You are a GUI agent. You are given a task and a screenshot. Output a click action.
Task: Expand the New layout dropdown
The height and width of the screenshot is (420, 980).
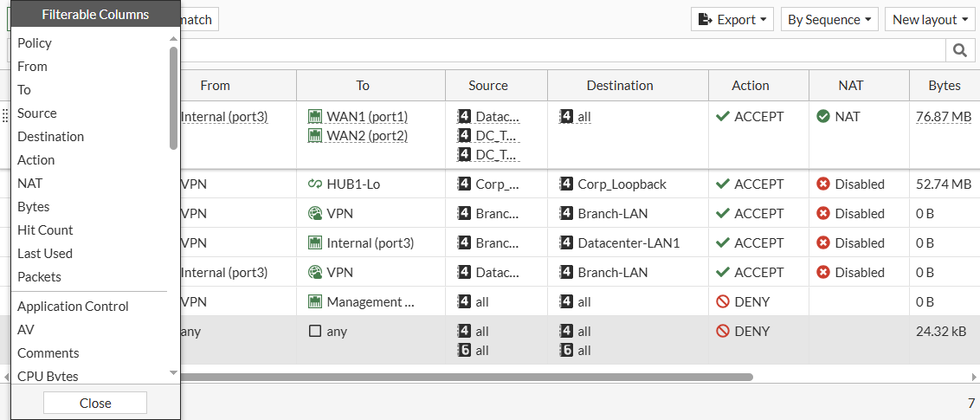click(931, 20)
